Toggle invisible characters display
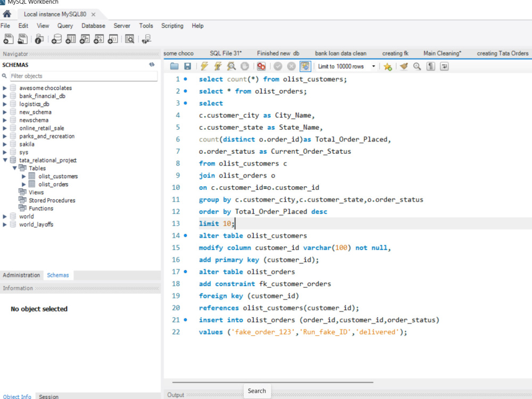The height and width of the screenshot is (399, 532). 430,66
